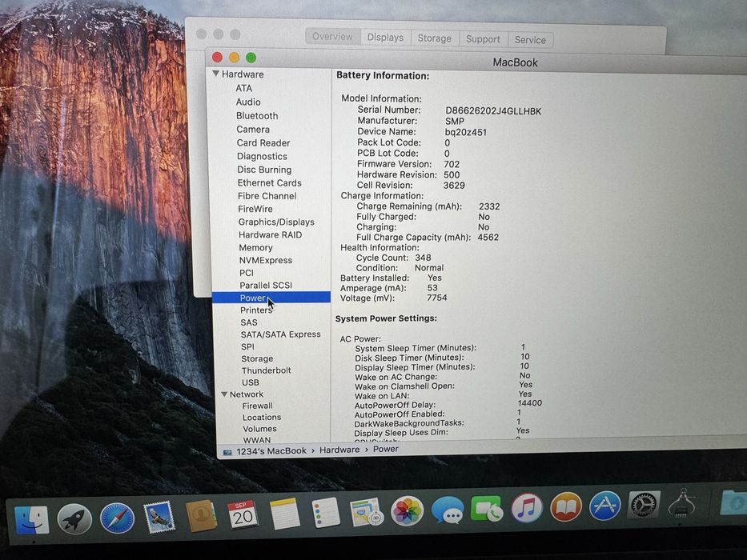Click Full Charge Capacity value 4562

(488, 237)
